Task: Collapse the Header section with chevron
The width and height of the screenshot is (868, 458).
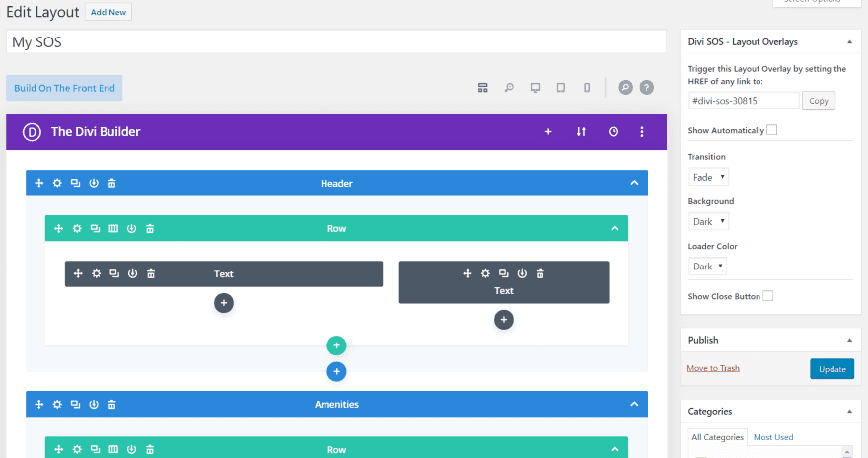Action: coord(634,183)
